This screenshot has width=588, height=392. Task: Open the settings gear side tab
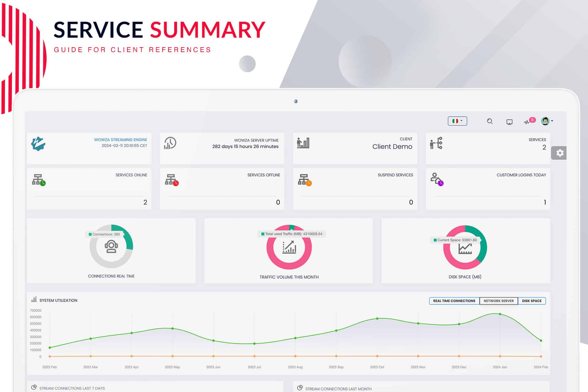coord(560,153)
